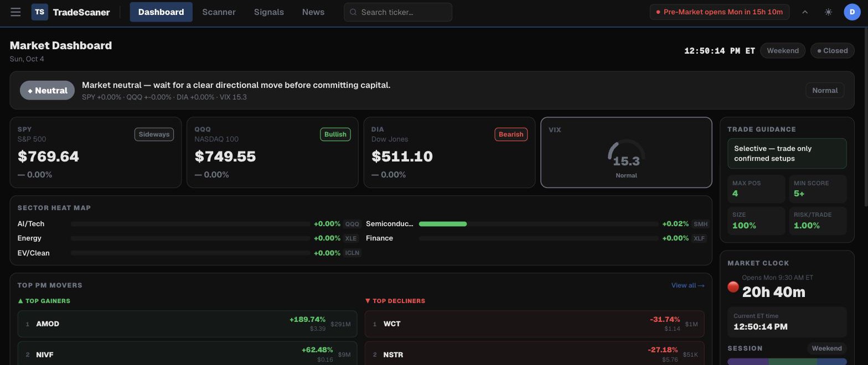Click the AI/Tech sector bar
This screenshot has height=365, width=868.
tap(190, 224)
